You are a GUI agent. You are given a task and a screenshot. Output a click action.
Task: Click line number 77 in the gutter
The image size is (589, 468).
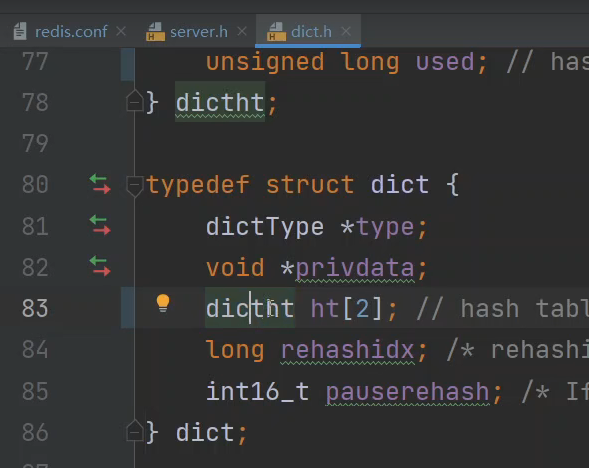tap(35, 62)
